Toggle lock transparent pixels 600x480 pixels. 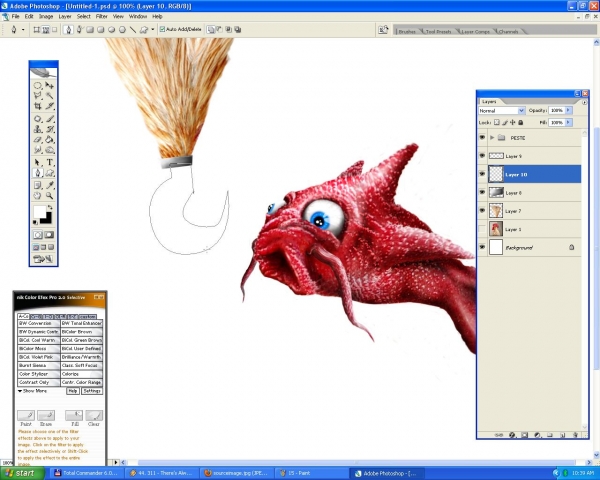pyautogui.click(x=496, y=122)
